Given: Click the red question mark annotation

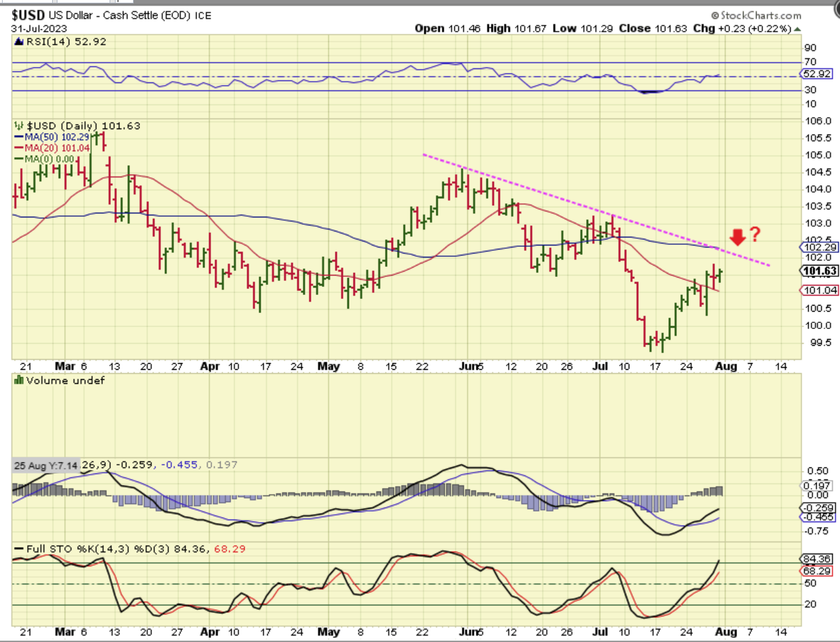Looking at the screenshot, I should click(754, 234).
